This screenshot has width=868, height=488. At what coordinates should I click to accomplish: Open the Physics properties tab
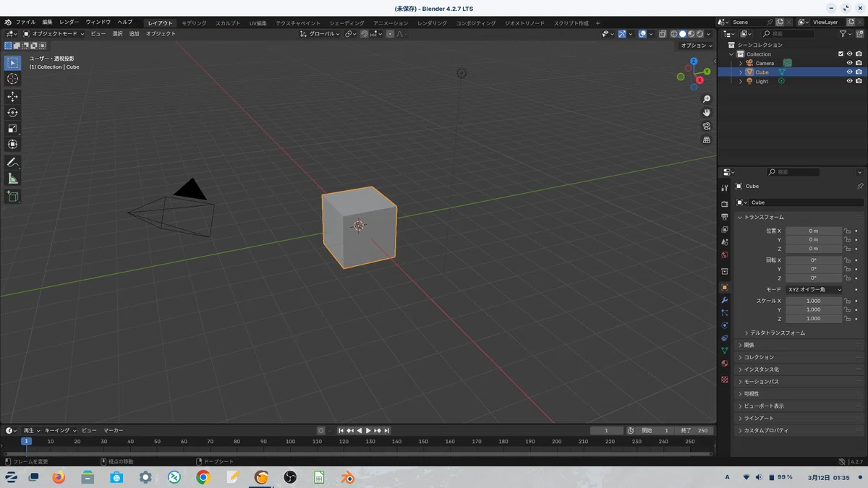click(x=725, y=325)
